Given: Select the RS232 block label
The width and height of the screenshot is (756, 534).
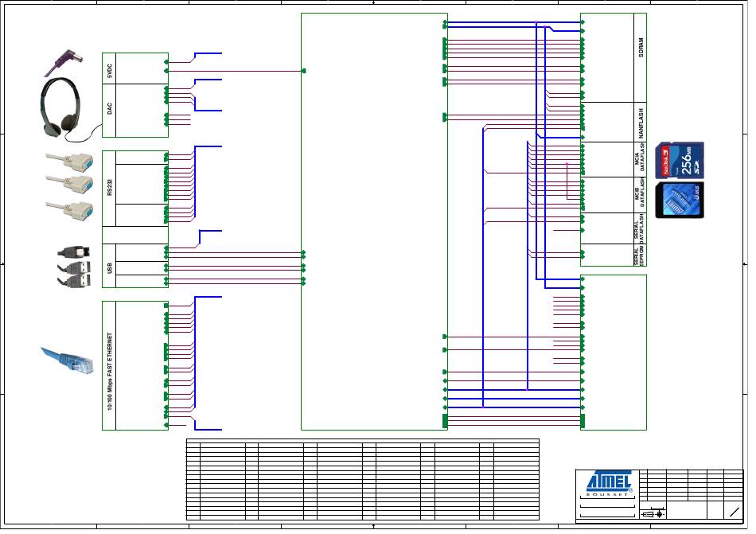Looking at the screenshot, I should point(110,188).
